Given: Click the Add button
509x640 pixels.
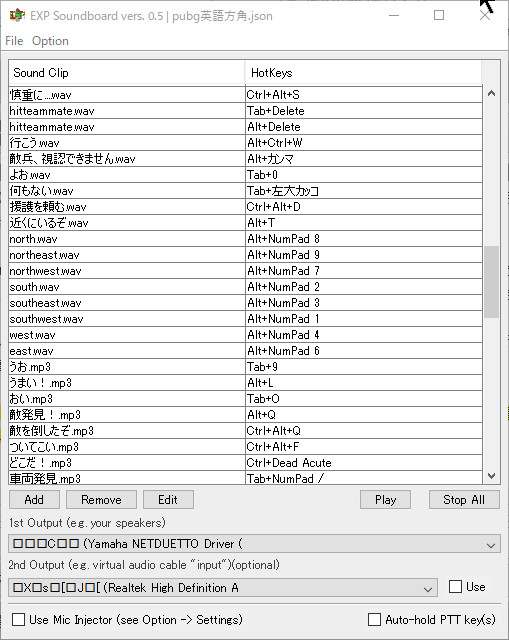Looking at the screenshot, I should (x=34, y=500).
